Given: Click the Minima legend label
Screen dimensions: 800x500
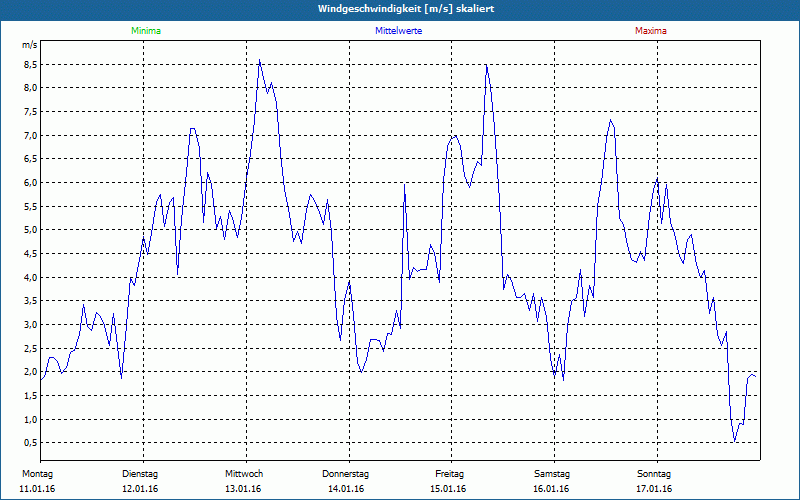Looking at the screenshot, I should point(146,31).
